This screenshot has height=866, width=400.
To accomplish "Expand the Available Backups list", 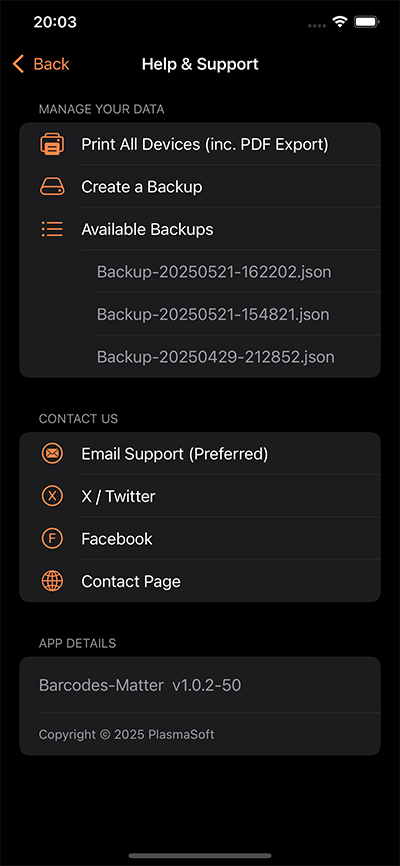I will pos(200,229).
